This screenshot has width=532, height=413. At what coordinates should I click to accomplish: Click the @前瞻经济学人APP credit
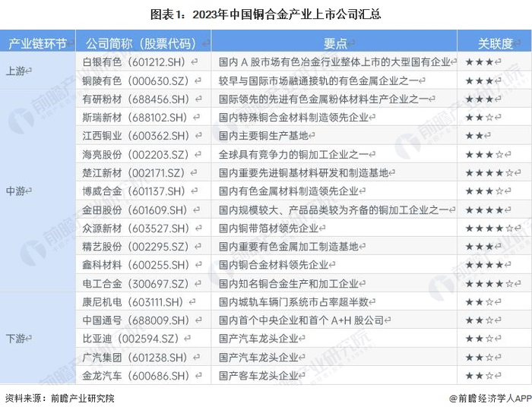coord(491,399)
